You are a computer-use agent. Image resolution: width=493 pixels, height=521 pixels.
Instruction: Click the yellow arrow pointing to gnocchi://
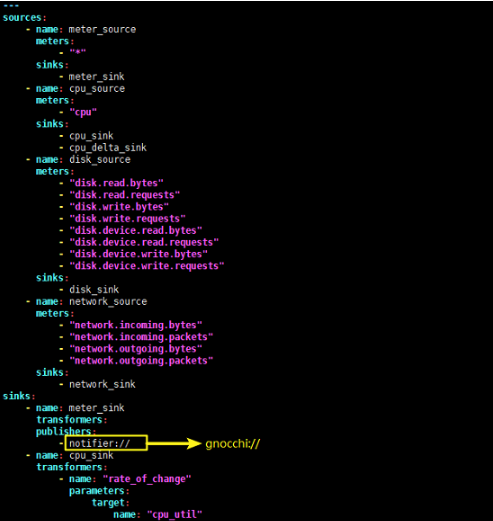[x=174, y=443]
